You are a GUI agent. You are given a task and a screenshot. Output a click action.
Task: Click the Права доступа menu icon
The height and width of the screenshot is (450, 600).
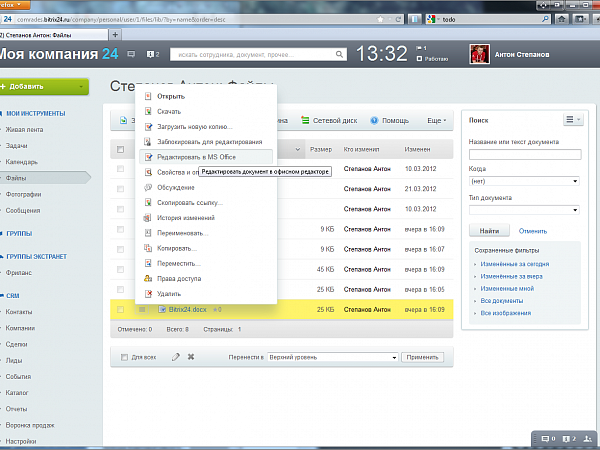pos(149,279)
